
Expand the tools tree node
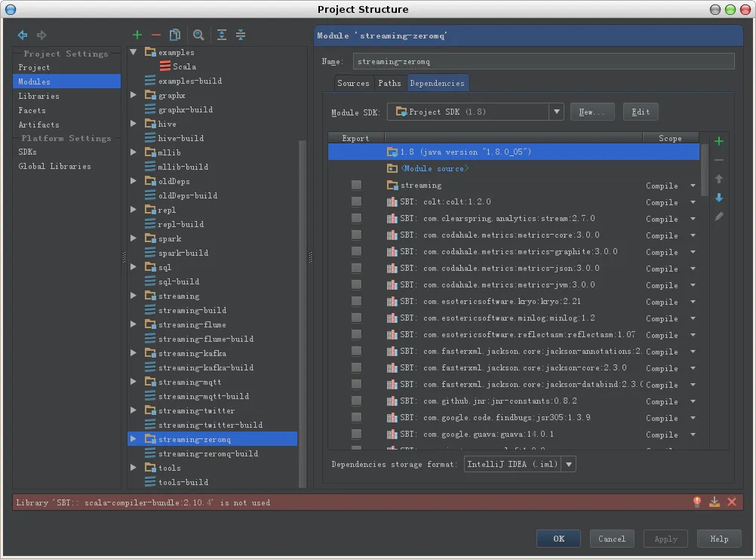(134, 468)
